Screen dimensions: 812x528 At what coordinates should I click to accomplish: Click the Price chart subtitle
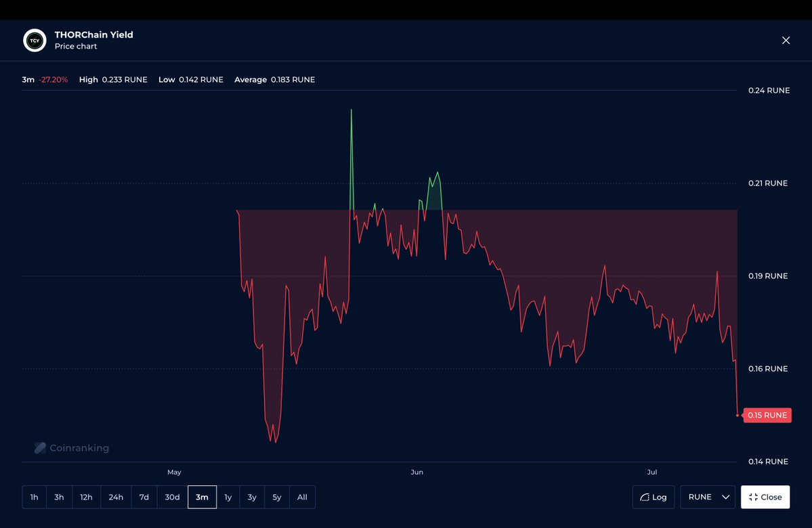[x=76, y=46]
